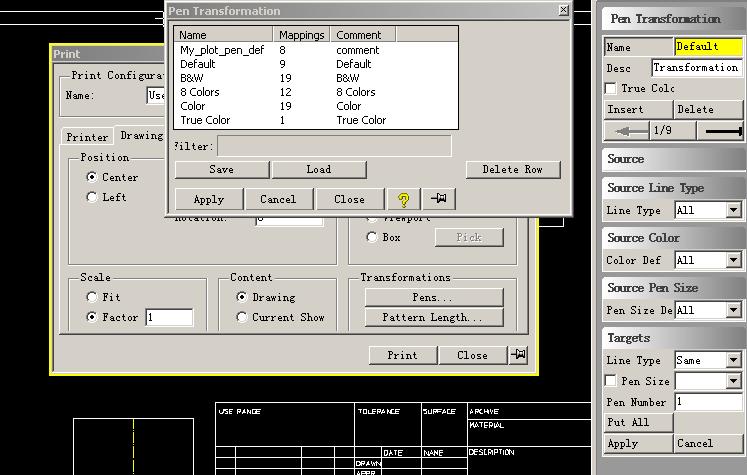Click Save in Pen Transformation dialog
Viewport: 747px width, 475px height.
tap(222, 170)
